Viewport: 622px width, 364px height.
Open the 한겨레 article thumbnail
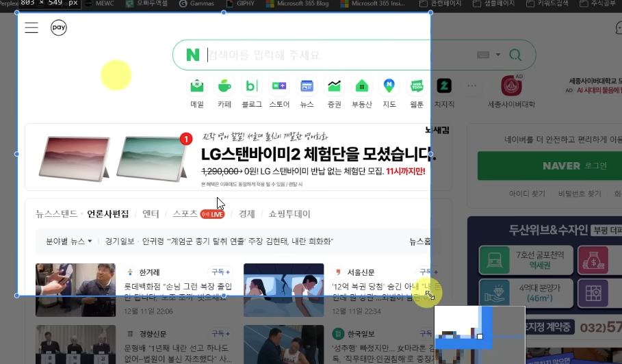pyautogui.click(x=75, y=290)
